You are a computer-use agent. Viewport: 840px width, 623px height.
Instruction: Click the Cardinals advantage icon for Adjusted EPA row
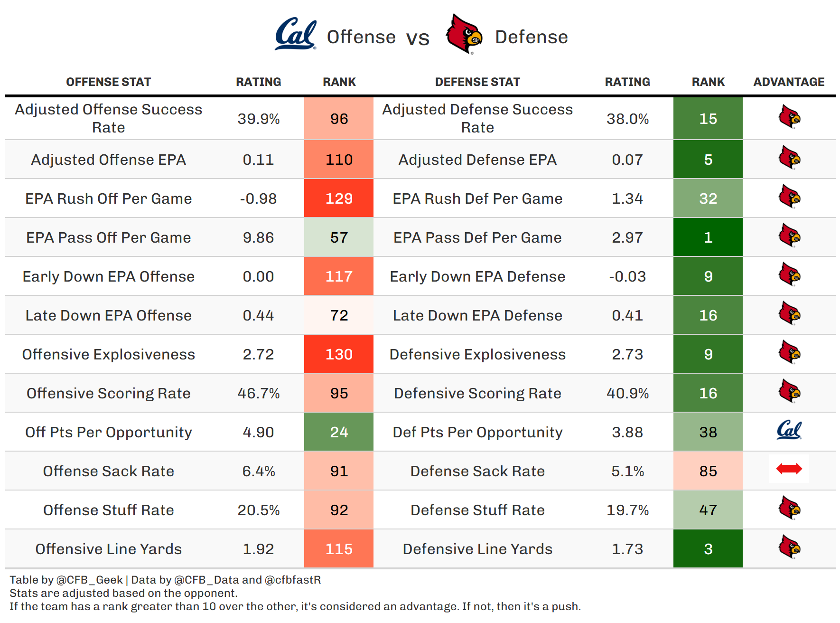point(789,158)
